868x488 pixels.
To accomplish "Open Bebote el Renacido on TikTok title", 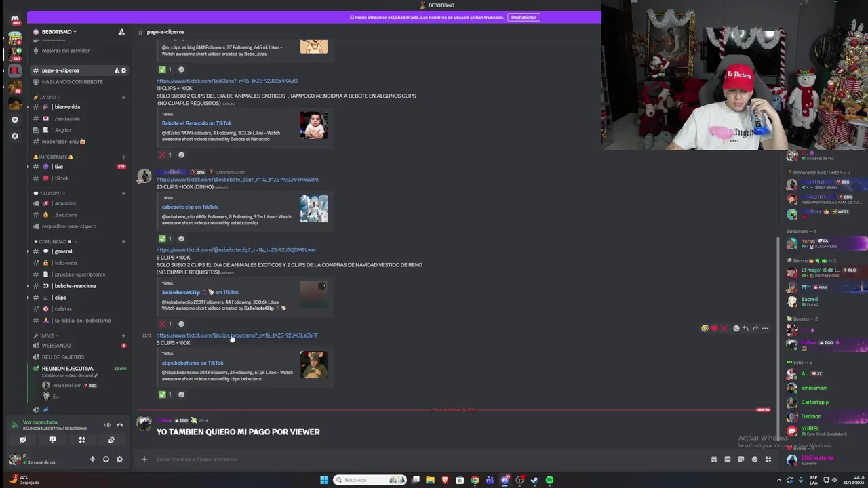I will [x=197, y=123].
